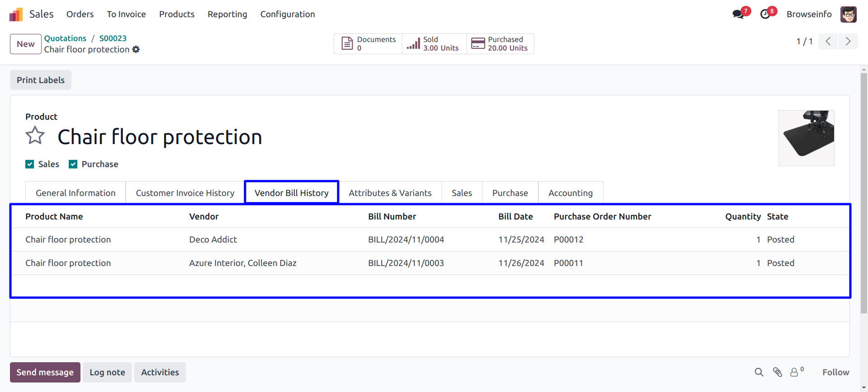The width and height of the screenshot is (868, 392).
Task: Follow the Quotations breadcrumb link
Action: click(65, 38)
